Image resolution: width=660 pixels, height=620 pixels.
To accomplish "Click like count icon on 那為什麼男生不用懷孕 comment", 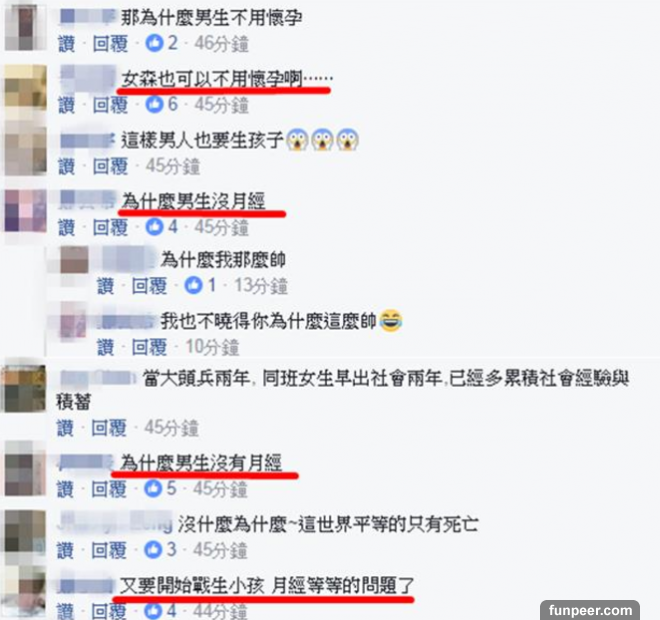I will (x=154, y=43).
